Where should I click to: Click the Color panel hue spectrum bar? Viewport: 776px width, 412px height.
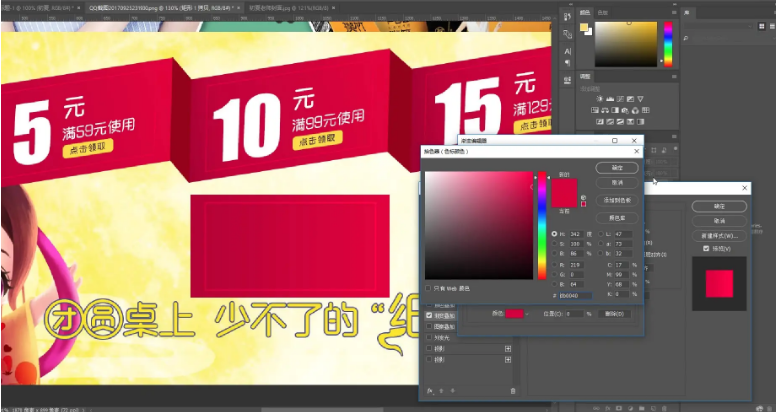click(668, 44)
